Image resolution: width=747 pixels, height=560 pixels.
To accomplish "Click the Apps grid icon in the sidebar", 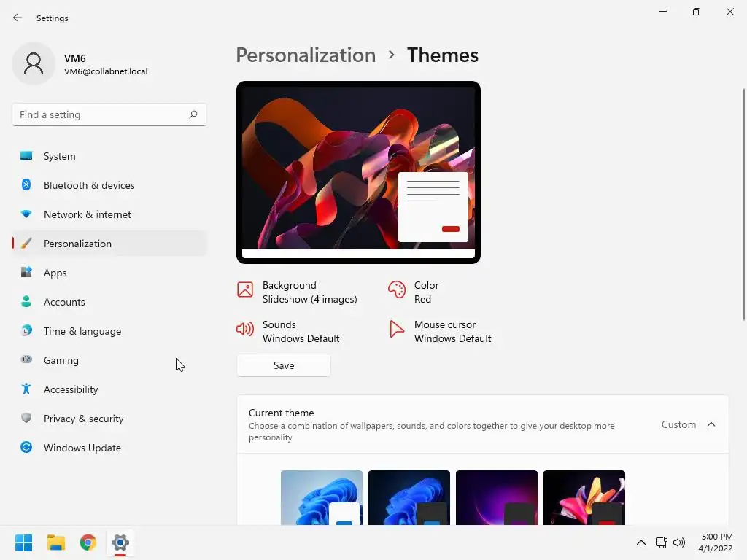I will point(26,273).
